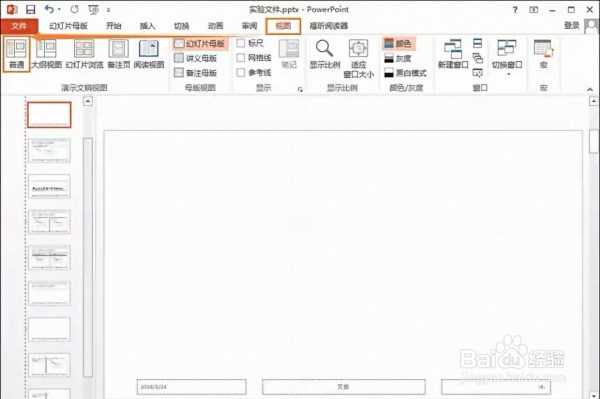The width and height of the screenshot is (600, 399).
Task: Switch to the 幻灯片母版 tab
Action: point(68,26)
